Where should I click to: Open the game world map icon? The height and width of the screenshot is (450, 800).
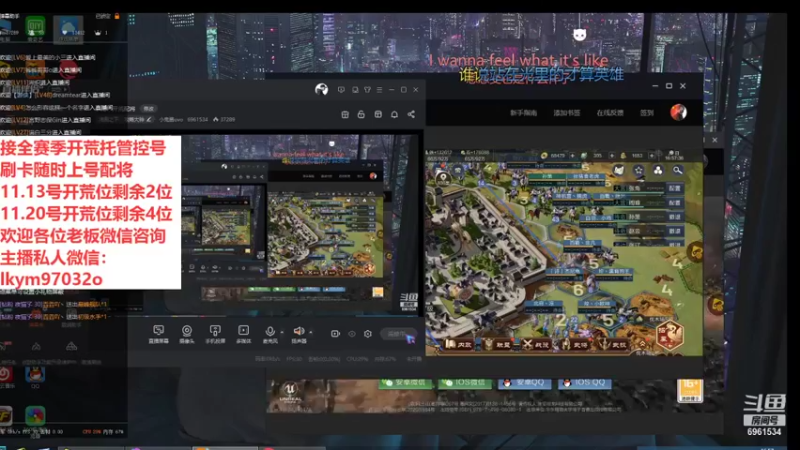619,170
